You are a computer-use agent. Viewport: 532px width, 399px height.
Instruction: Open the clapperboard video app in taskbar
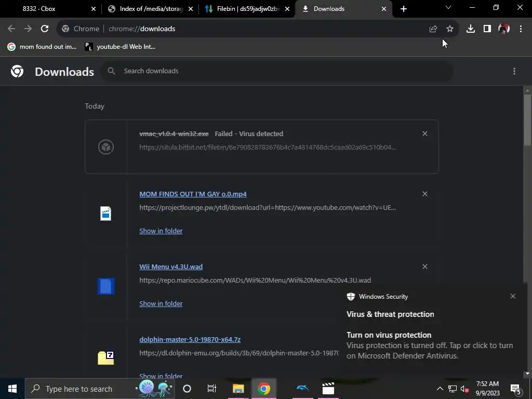328,389
